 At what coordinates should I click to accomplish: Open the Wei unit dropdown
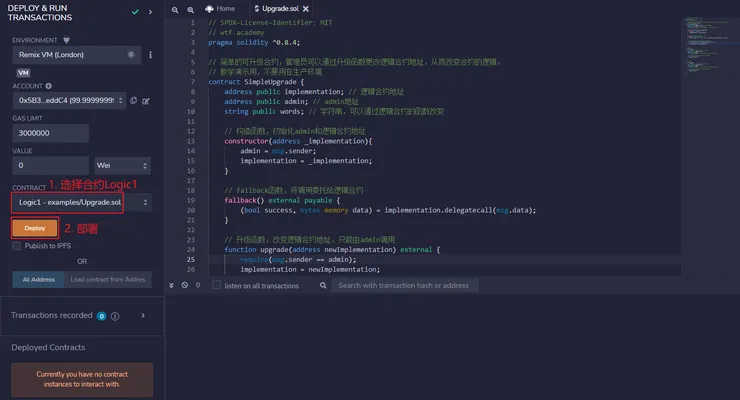[123, 166]
